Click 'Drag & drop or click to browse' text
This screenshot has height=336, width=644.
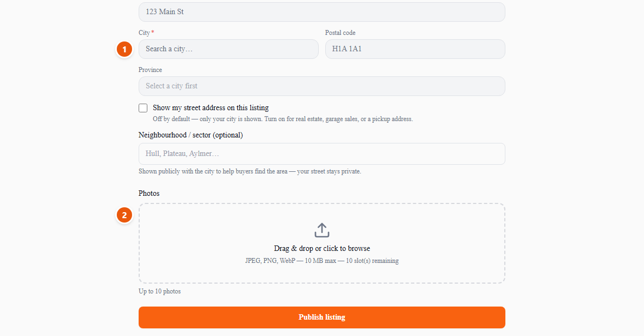coord(321,248)
